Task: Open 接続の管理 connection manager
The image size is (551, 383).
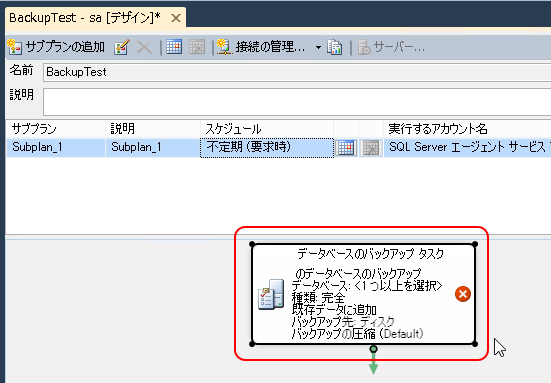Action: coord(261,47)
